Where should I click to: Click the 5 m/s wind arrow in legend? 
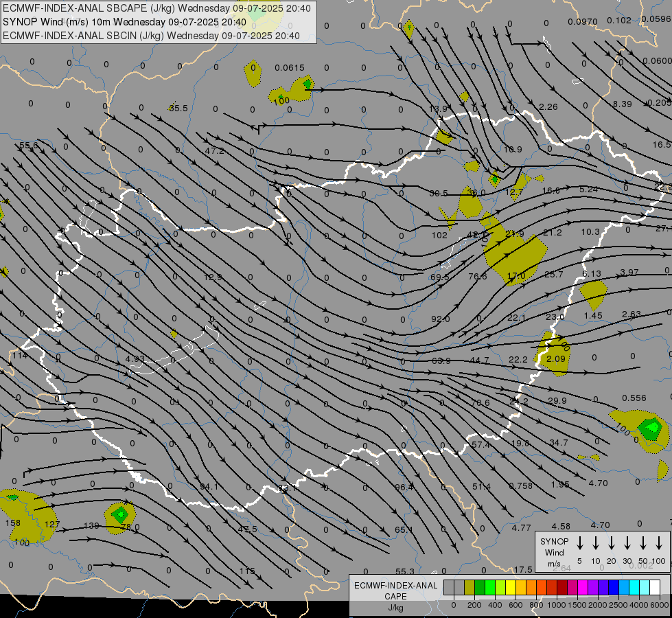point(579,542)
